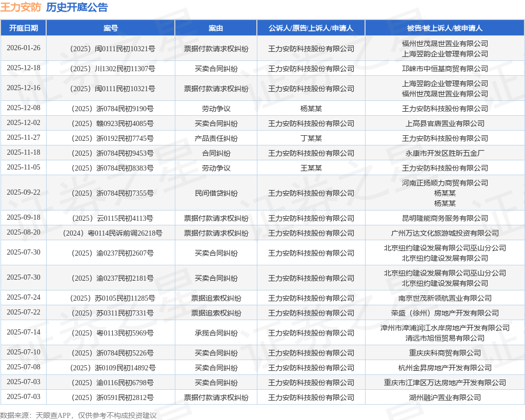Select date cell 2025-07-14
Screen dimensions: 525x420
click(24, 332)
